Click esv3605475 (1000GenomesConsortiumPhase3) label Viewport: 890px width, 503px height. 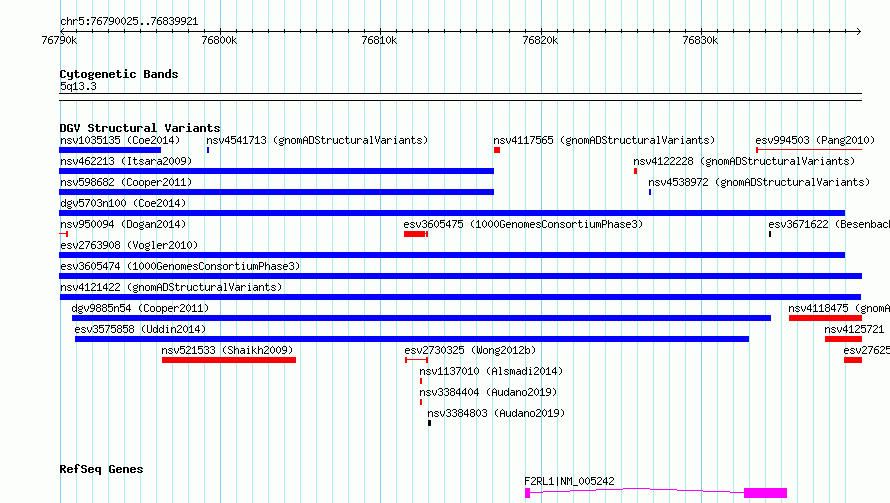(523, 224)
